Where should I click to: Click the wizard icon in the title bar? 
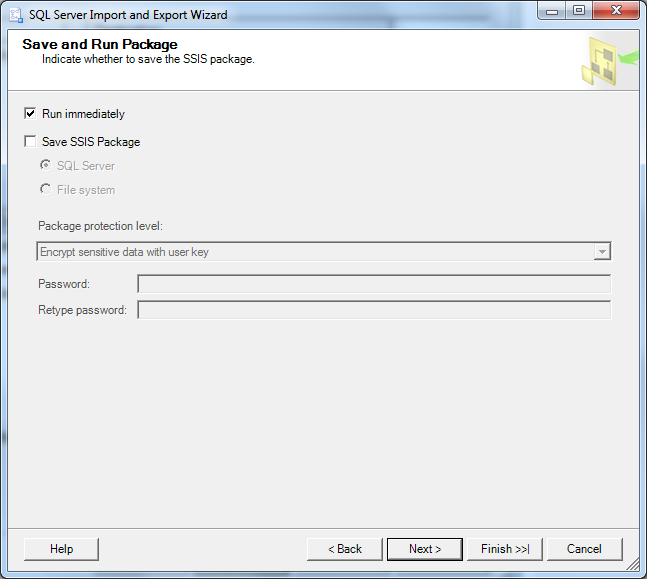point(16,15)
